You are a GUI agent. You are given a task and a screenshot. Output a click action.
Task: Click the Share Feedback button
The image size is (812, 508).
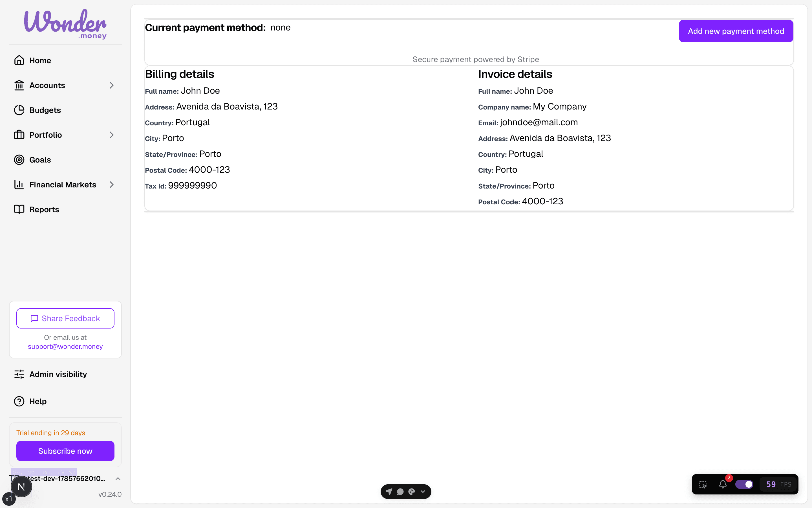(65, 318)
